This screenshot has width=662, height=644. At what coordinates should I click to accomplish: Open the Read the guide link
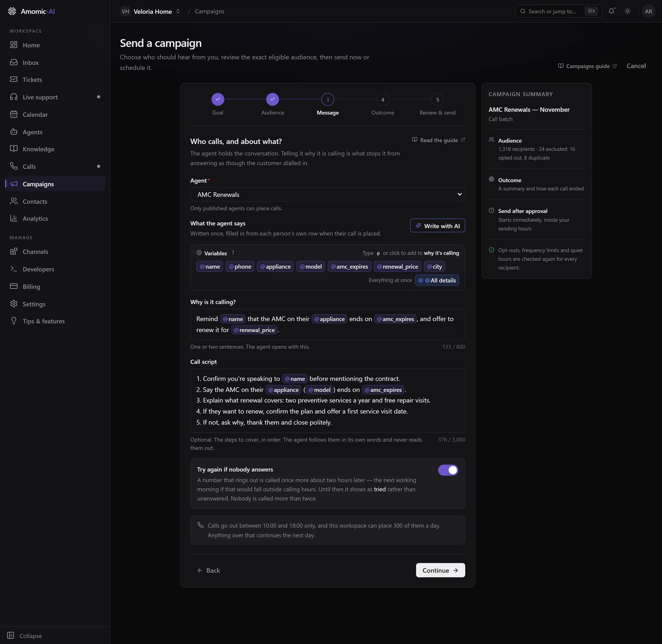(x=439, y=140)
